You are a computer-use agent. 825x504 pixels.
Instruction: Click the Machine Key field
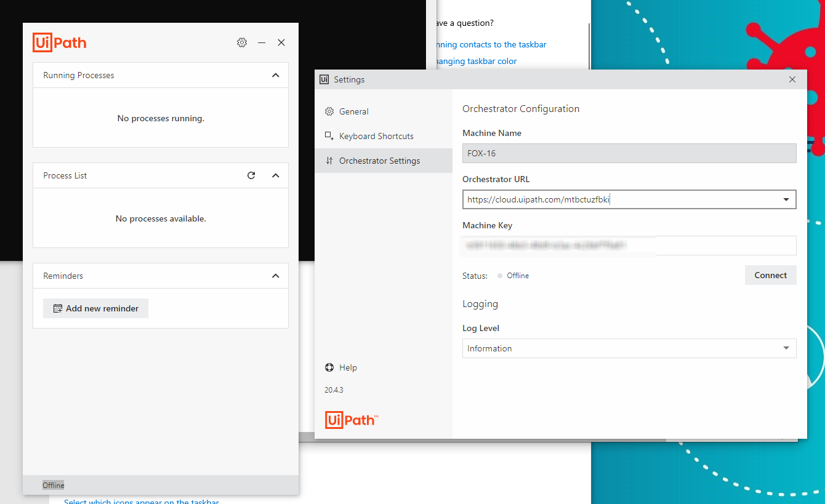coord(629,245)
